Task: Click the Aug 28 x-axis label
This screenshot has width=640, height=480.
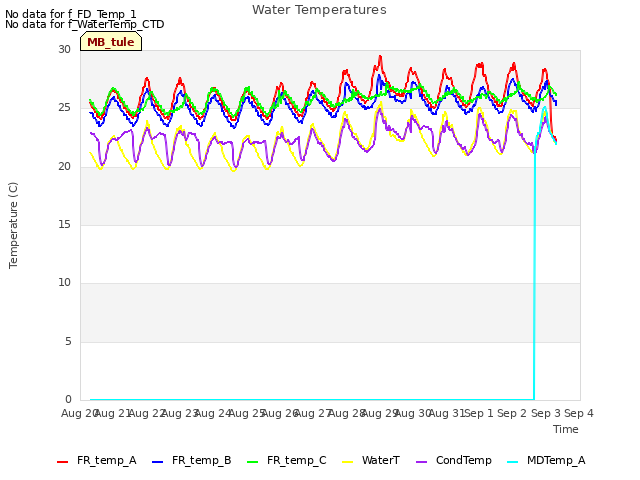Action: 347,413
